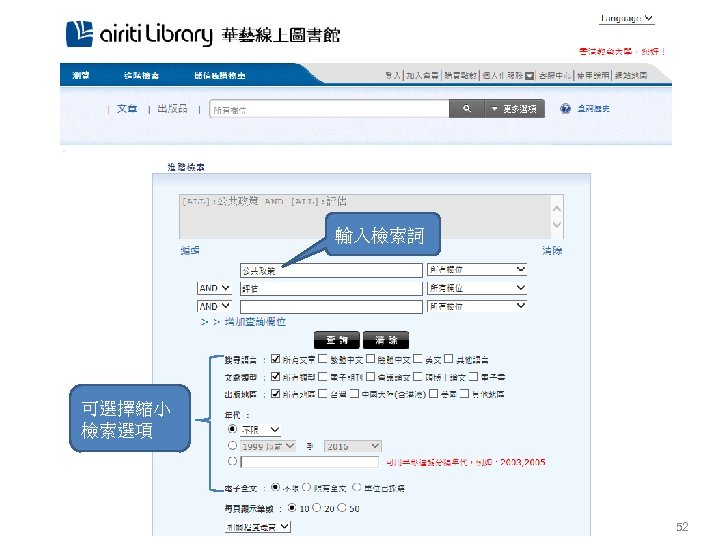Click the input containing 評估
This screenshot has height=540, width=720.
[331, 288]
